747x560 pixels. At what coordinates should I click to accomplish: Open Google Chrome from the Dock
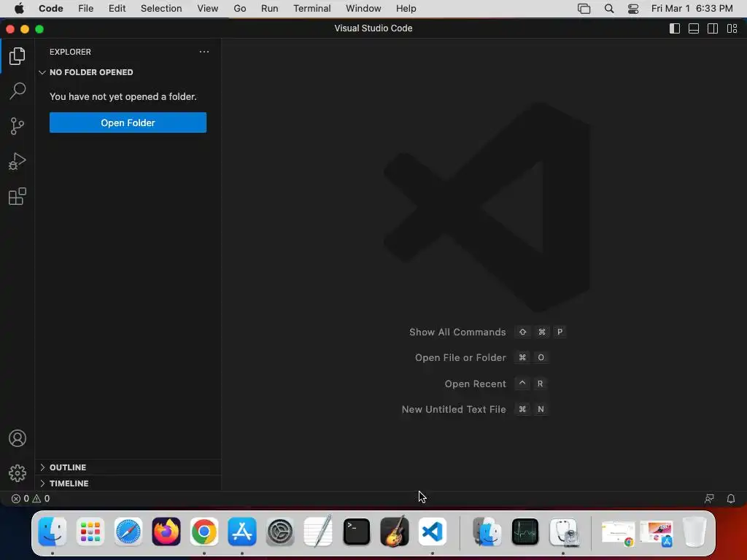pyautogui.click(x=204, y=532)
